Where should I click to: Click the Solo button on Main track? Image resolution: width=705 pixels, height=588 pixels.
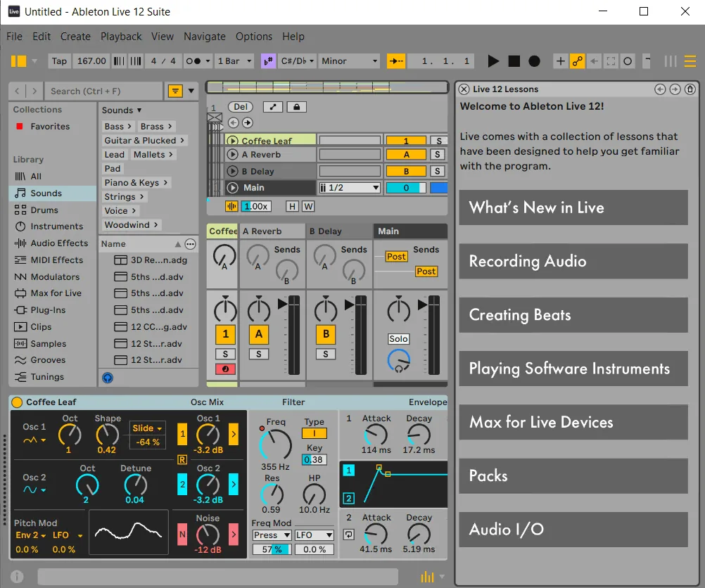398,339
